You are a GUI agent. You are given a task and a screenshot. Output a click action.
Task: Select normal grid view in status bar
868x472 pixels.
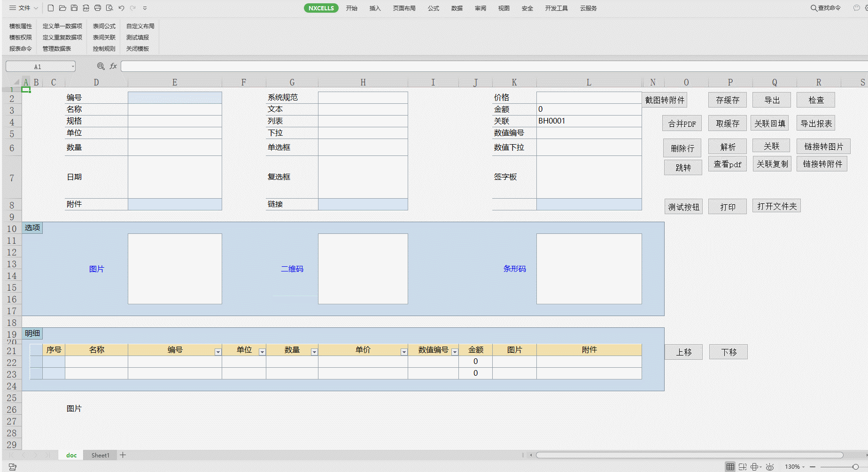click(x=730, y=467)
